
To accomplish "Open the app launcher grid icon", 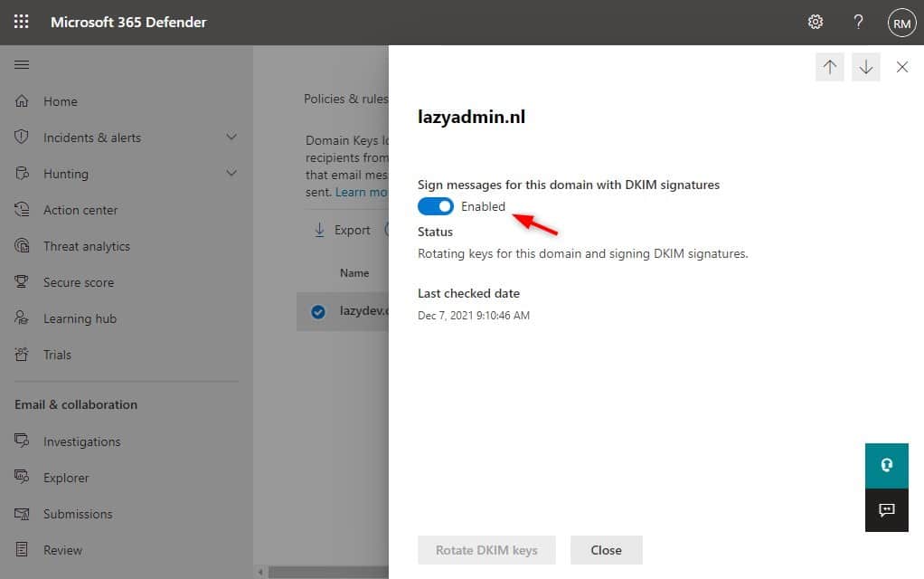I will point(21,22).
